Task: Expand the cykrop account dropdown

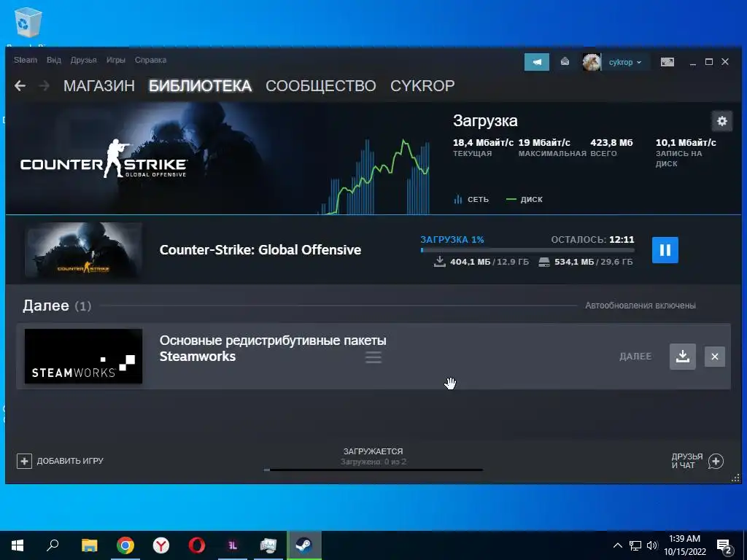Action: coord(625,63)
